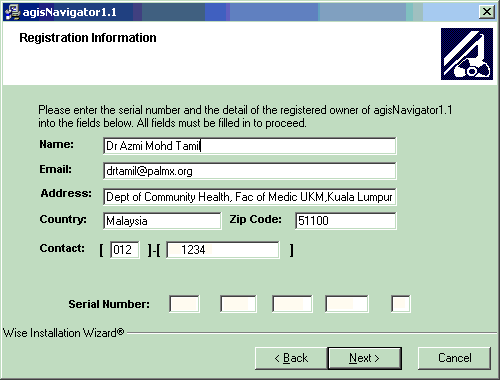The image size is (500, 380).
Task: Click the Zip Code input field
Action: tap(346, 221)
